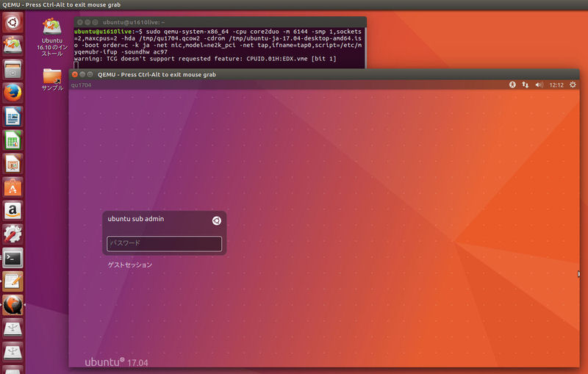Image resolution: width=588 pixels, height=374 pixels.
Task: Maximize the inner QEMU window
Action: pos(90,74)
